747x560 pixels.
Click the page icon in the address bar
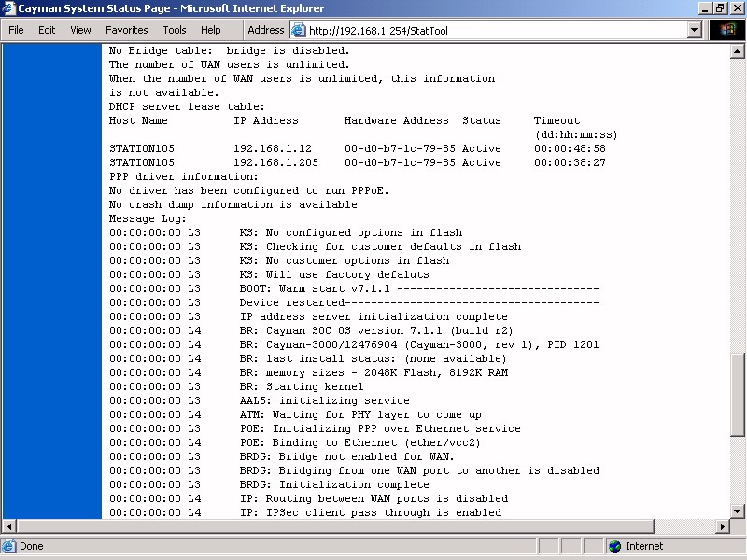click(x=298, y=31)
